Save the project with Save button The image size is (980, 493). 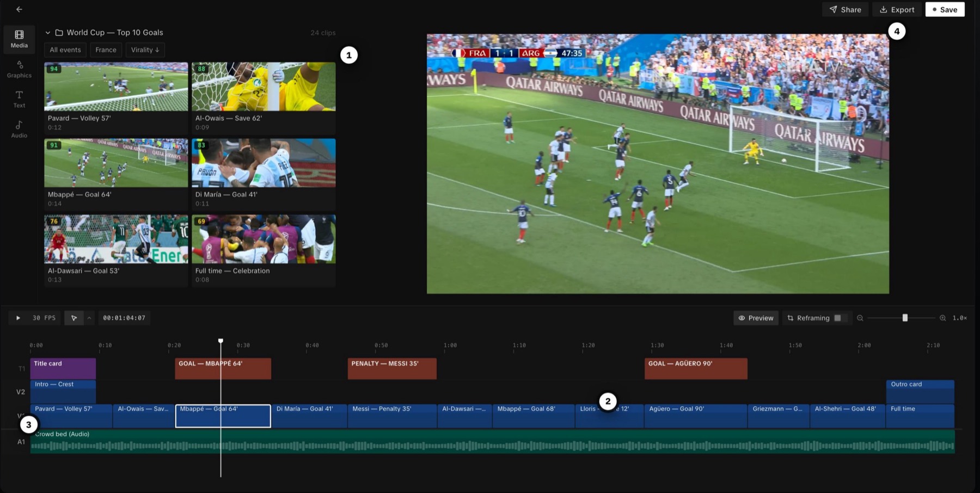coord(945,9)
